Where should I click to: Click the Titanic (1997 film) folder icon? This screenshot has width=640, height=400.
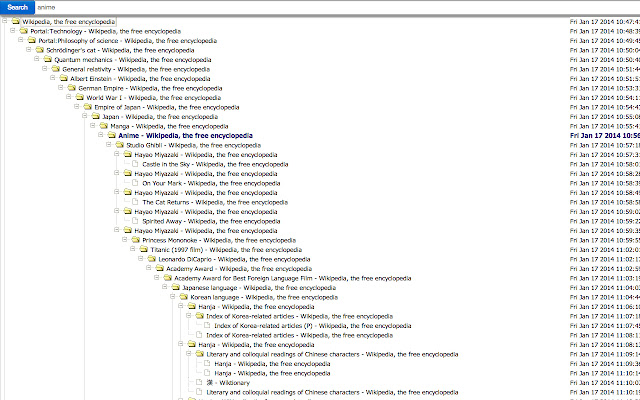[144, 249]
